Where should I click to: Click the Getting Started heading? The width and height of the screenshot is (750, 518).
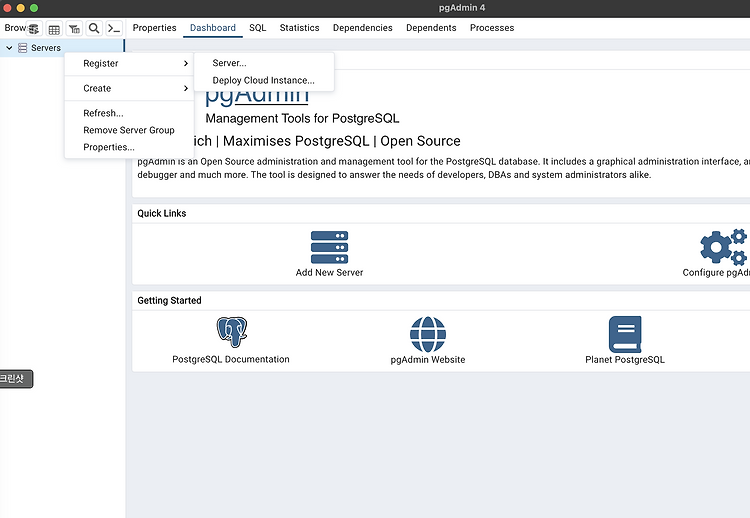tap(169, 300)
